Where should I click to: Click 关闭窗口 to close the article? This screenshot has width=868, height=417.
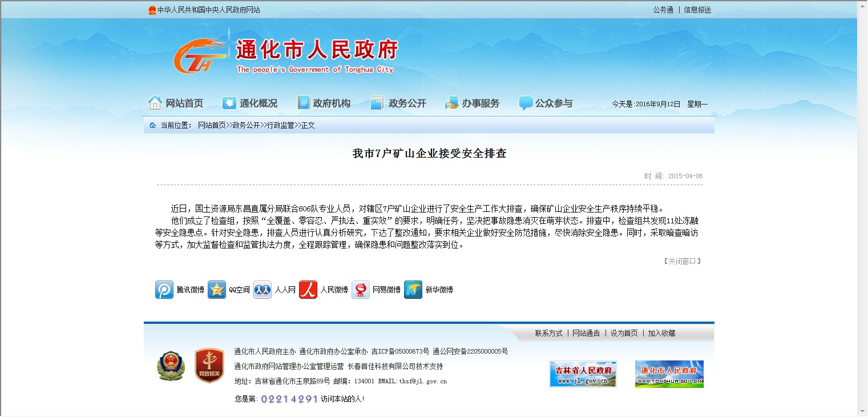tap(682, 261)
